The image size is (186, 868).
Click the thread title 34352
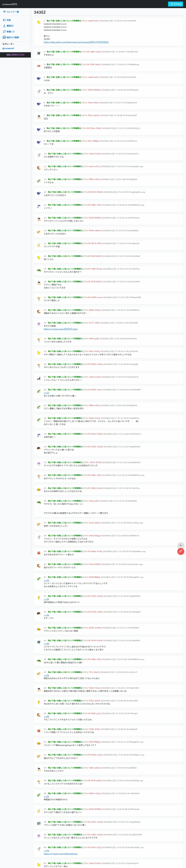point(40,12)
